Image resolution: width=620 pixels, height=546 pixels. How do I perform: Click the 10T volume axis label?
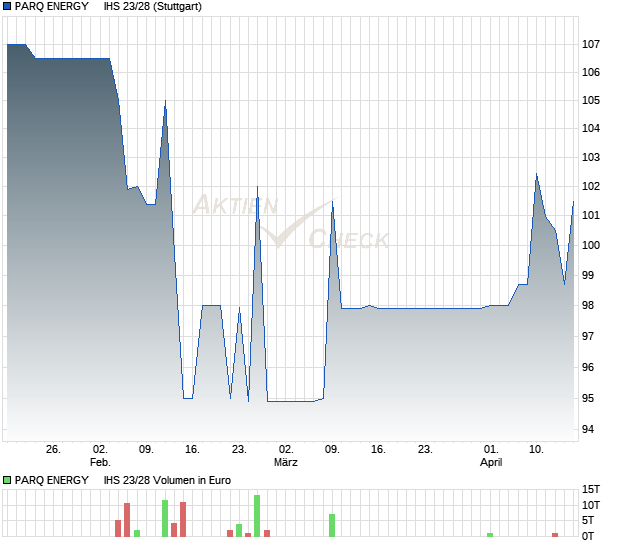591,505
